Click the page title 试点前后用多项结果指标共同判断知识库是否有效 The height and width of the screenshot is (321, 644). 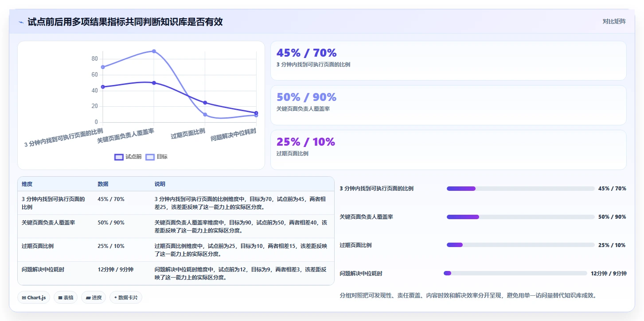click(125, 22)
